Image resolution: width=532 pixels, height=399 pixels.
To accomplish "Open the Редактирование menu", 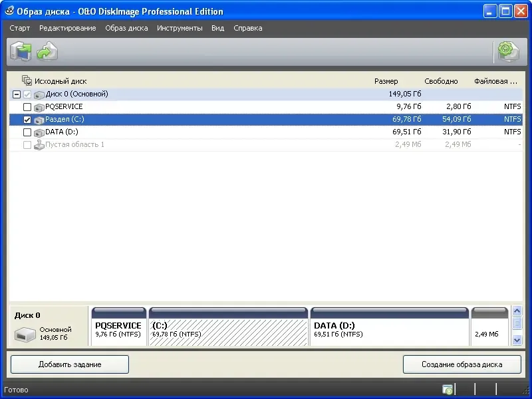I will (x=68, y=28).
